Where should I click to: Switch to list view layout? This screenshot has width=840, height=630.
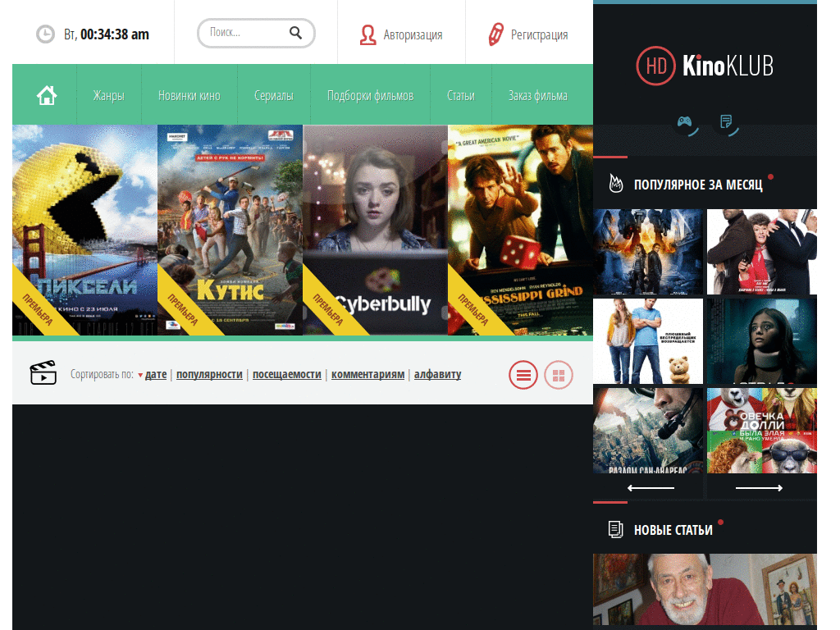523,375
